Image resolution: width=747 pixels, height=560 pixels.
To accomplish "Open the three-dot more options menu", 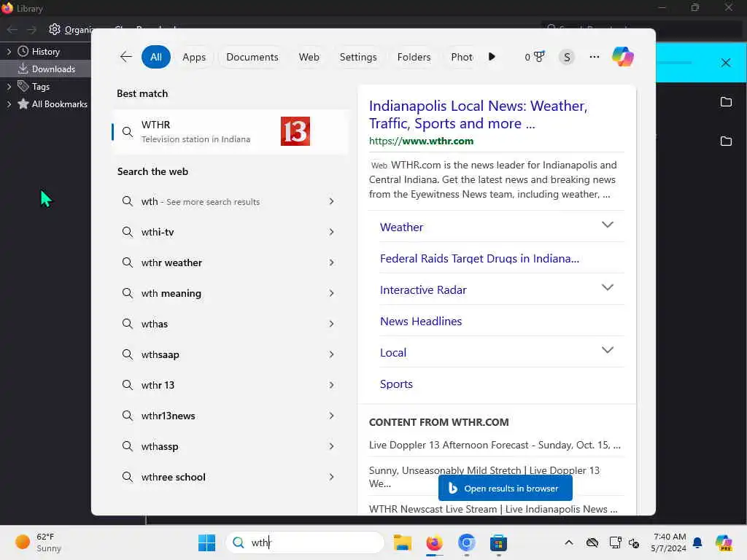I will click(x=594, y=57).
